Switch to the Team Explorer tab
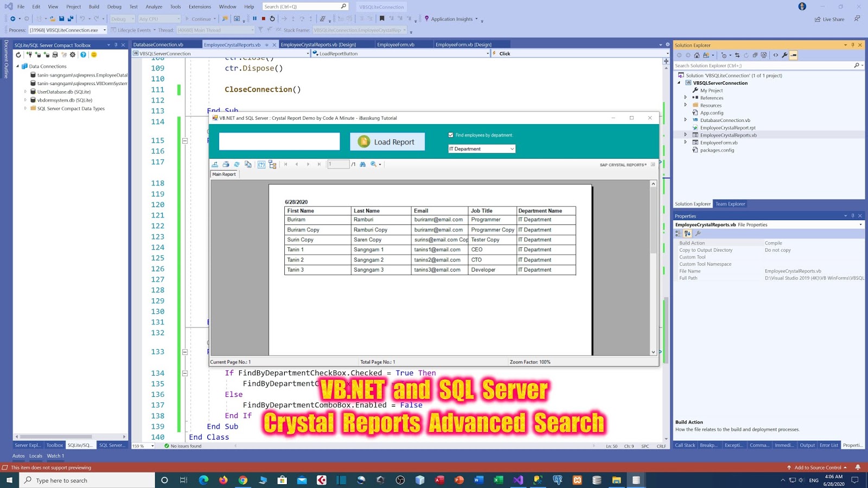Image resolution: width=868 pixels, height=488 pixels. pyautogui.click(x=730, y=204)
